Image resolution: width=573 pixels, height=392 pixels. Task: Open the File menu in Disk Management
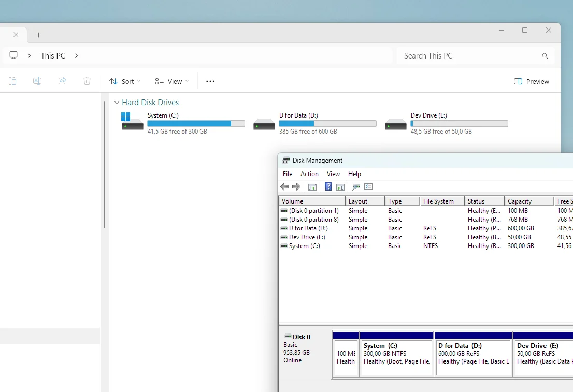pos(288,174)
